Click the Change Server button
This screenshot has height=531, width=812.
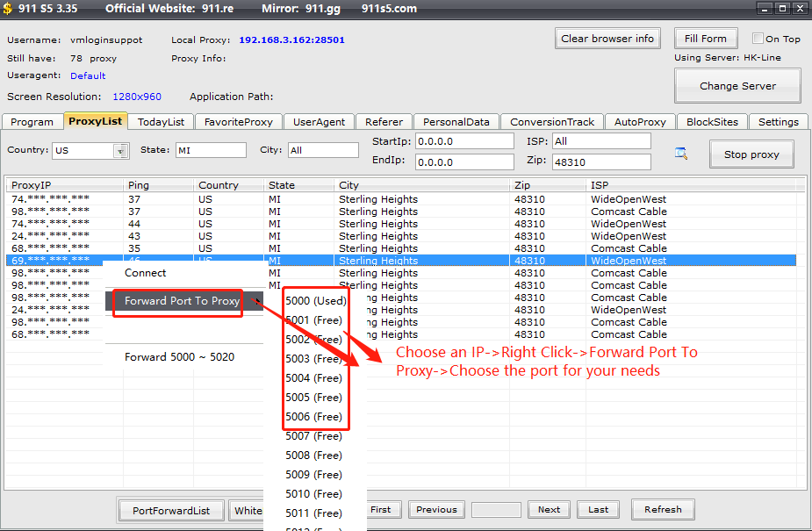737,86
